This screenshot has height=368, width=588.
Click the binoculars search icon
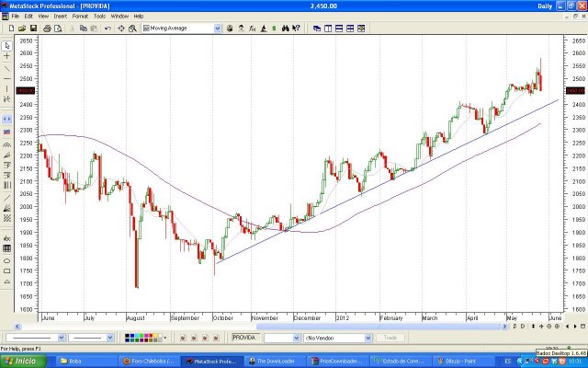pyautogui.click(x=286, y=29)
